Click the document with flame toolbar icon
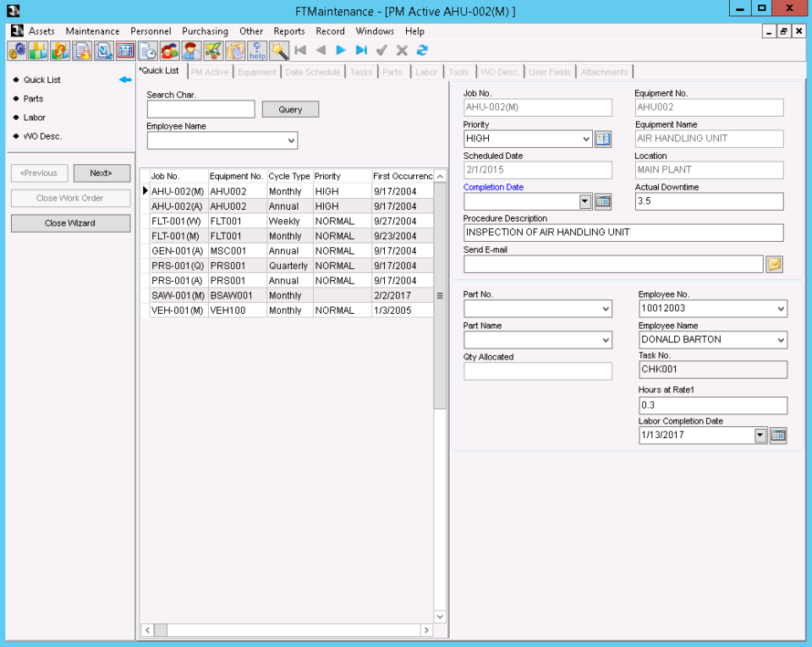The width and height of the screenshot is (812, 647). coord(82,51)
